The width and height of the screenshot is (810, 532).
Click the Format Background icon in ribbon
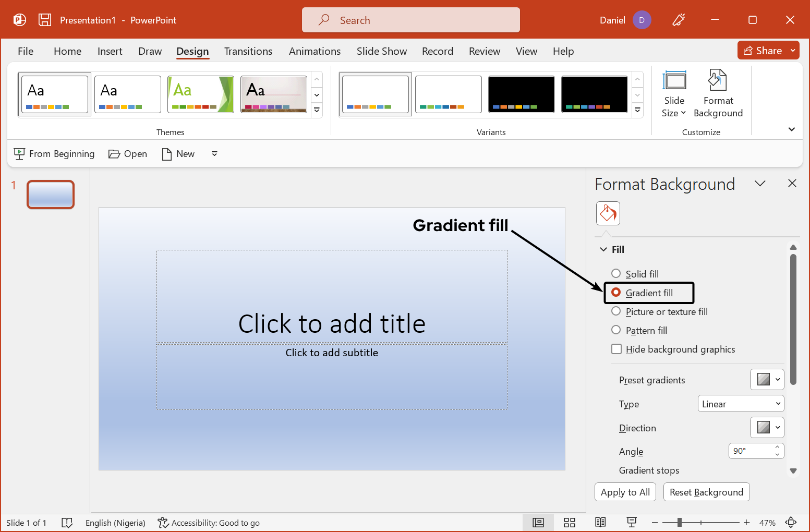(x=718, y=81)
